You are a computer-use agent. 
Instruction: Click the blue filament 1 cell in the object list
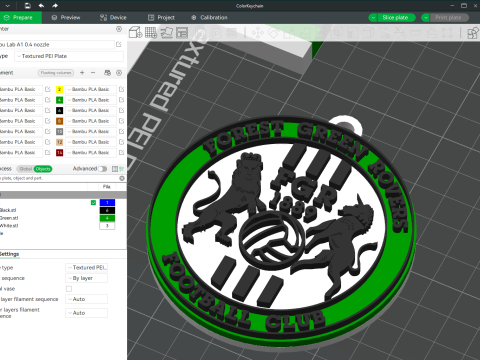[107, 202]
